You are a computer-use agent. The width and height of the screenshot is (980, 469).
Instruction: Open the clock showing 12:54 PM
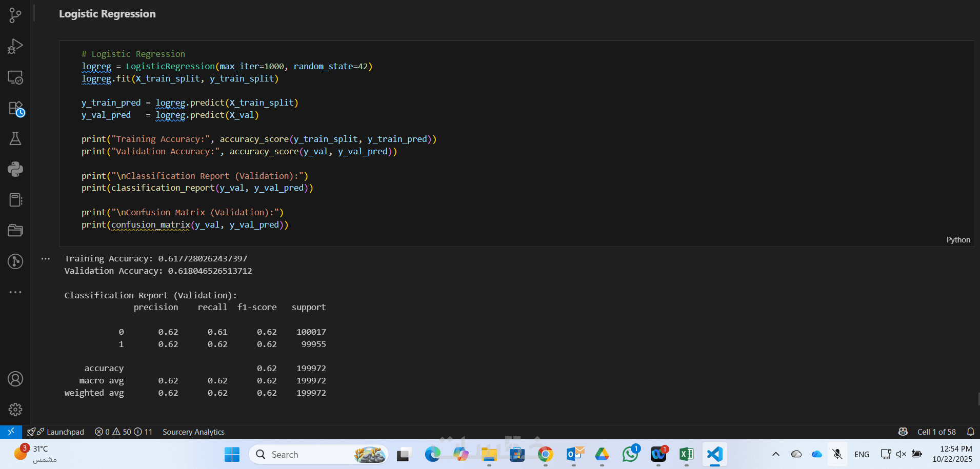[952, 454]
